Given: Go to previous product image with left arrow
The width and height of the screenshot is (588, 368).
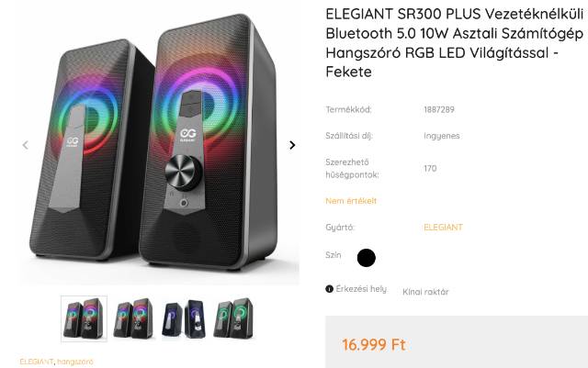Looking at the screenshot, I should tap(26, 145).
